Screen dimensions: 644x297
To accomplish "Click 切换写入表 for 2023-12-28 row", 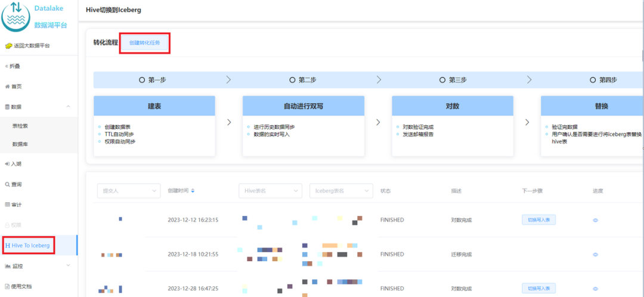I will (x=539, y=289).
